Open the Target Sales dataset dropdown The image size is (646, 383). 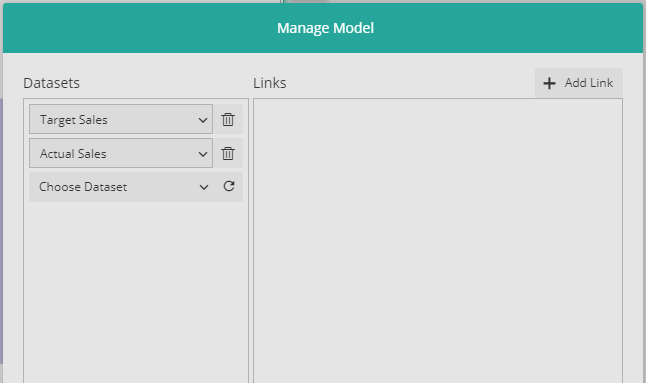coord(121,119)
